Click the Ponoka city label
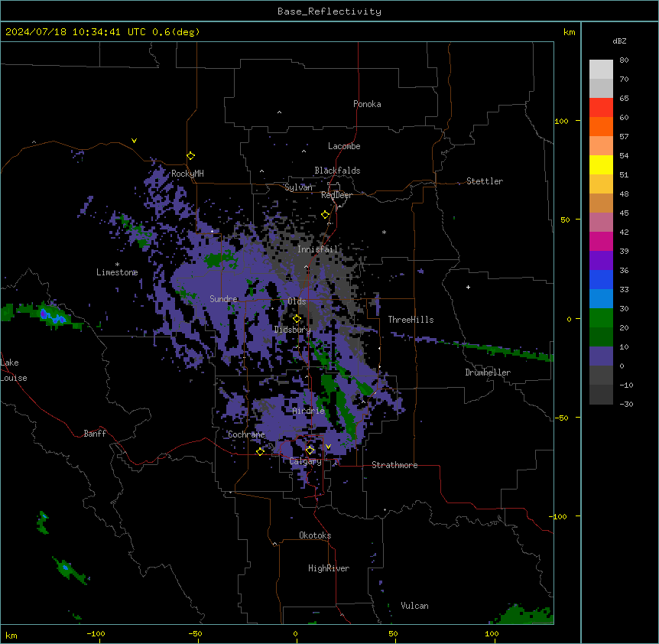The height and width of the screenshot is (644, 659). (x=367, y=104)
